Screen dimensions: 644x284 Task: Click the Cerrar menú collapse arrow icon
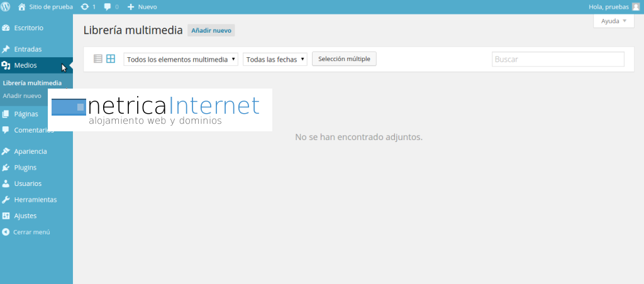(6, 232)
